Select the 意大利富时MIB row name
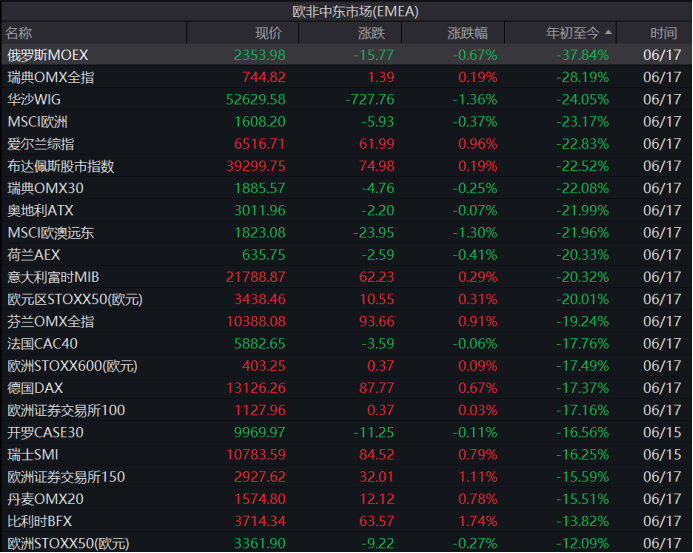 click(x=54, y=277)
